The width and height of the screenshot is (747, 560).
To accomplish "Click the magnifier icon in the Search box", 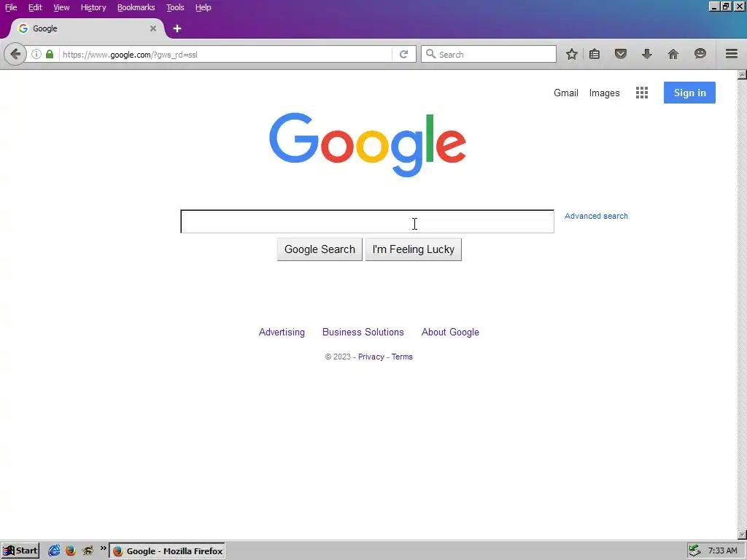I will pos(430,54).
